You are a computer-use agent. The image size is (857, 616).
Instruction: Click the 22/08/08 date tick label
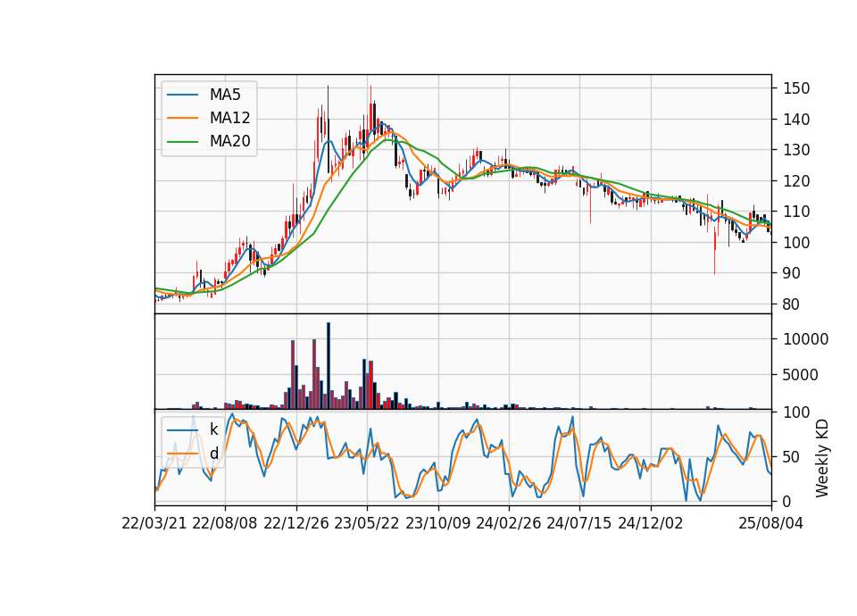(x=225, y=523)
